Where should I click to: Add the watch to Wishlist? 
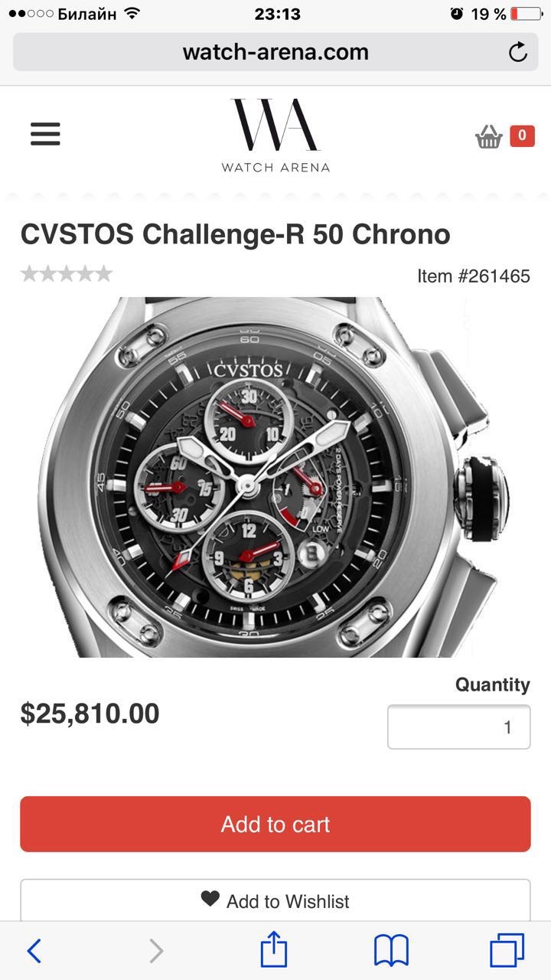click(275, 900)
